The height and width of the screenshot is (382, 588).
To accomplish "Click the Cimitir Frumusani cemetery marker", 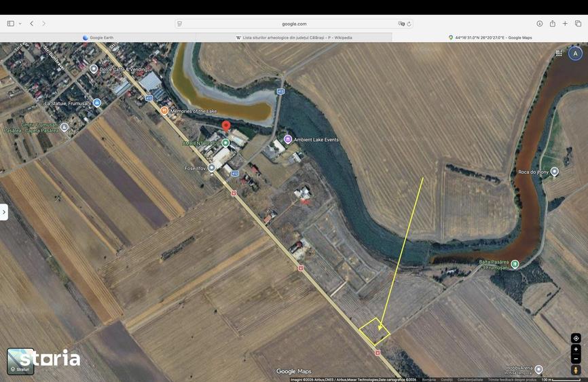I will tap(65, 127).
